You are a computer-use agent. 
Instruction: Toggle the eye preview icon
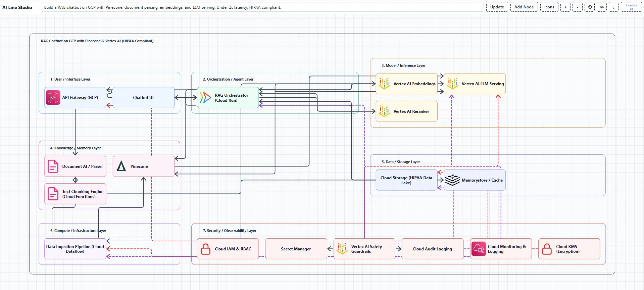pyautogui.click(x=602, y=7)
